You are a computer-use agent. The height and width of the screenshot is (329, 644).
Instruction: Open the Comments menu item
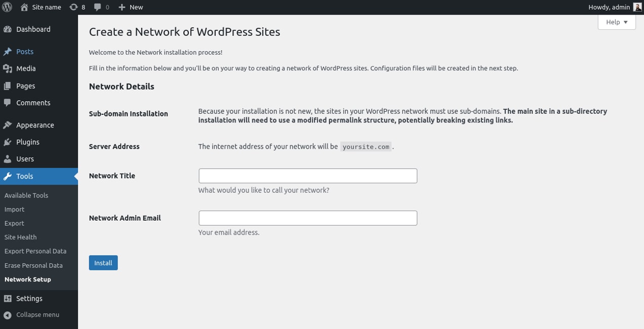tap(33, 103)
